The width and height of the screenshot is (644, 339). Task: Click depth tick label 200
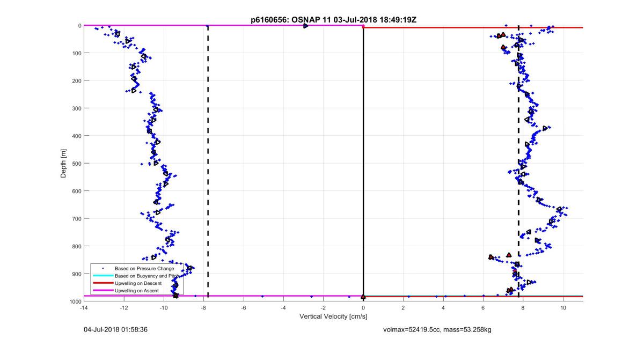76,80
